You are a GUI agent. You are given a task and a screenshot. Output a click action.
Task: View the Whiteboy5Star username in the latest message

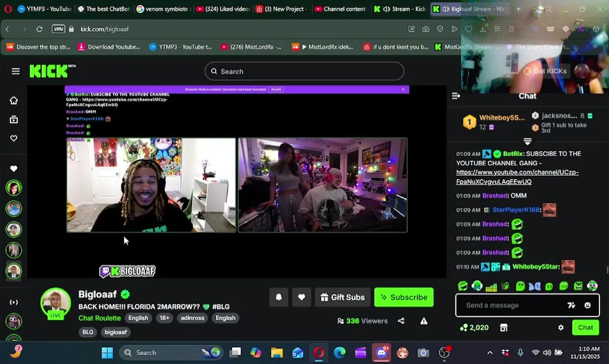pyautogui.click(x=536, y=266)
